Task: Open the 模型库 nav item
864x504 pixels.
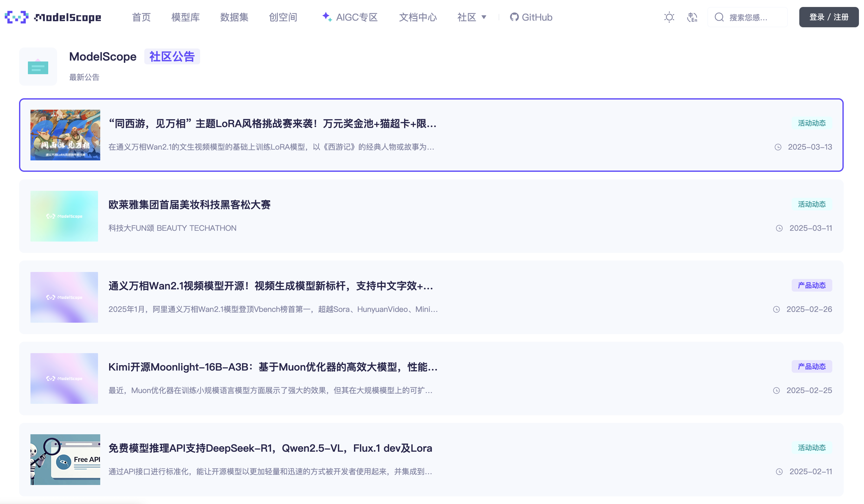Action: pos(185,17)
